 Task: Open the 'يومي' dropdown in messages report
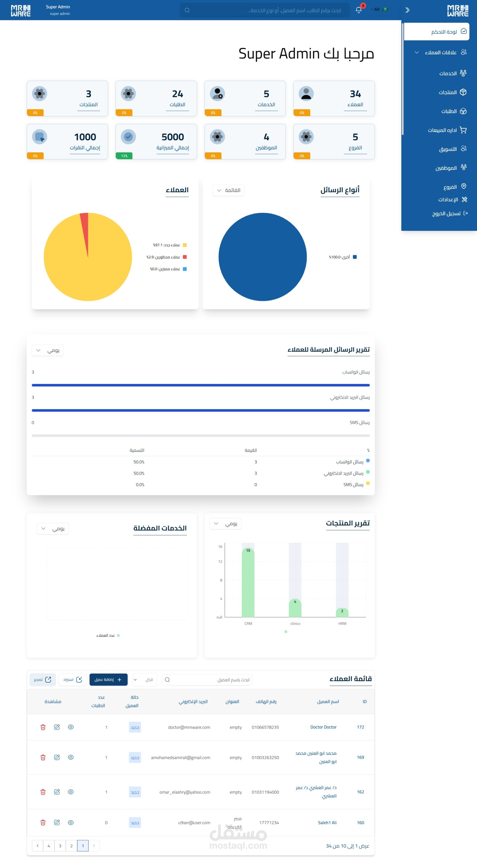48,350
